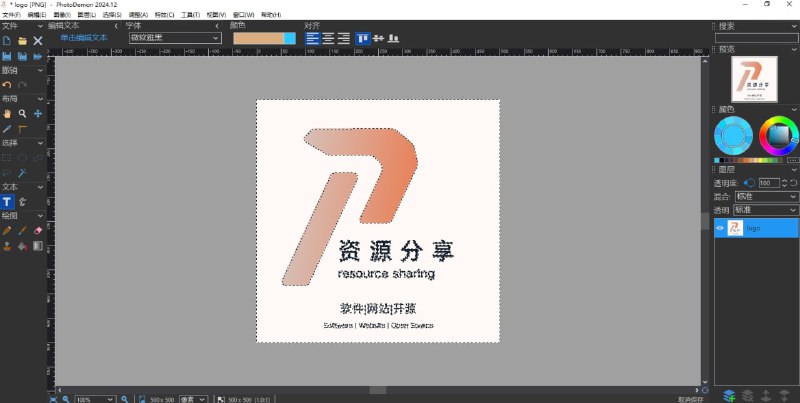This screenshot has height=403, width=800.
Task: Collapse the 布局 toolbox section
Action: (40, 99)
